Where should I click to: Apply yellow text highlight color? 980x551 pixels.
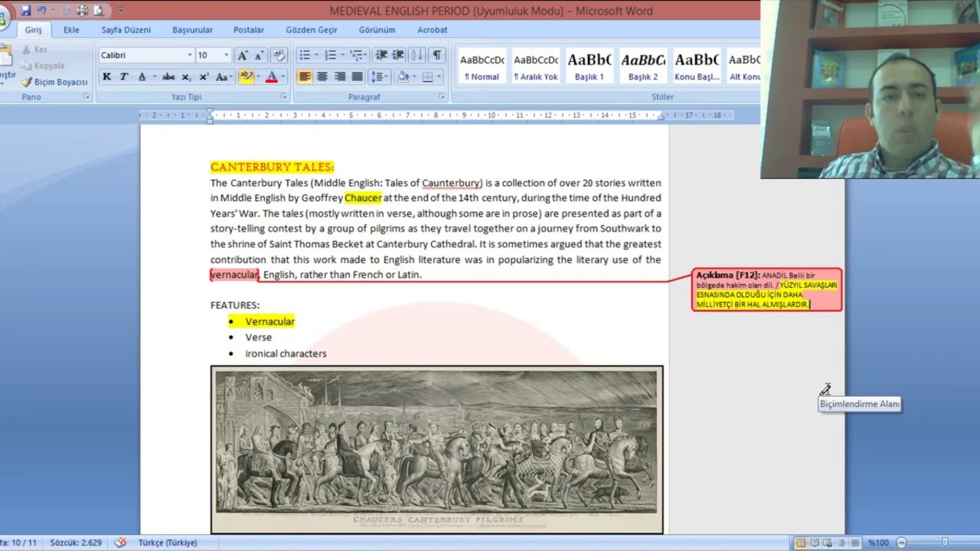click(246, 77)
